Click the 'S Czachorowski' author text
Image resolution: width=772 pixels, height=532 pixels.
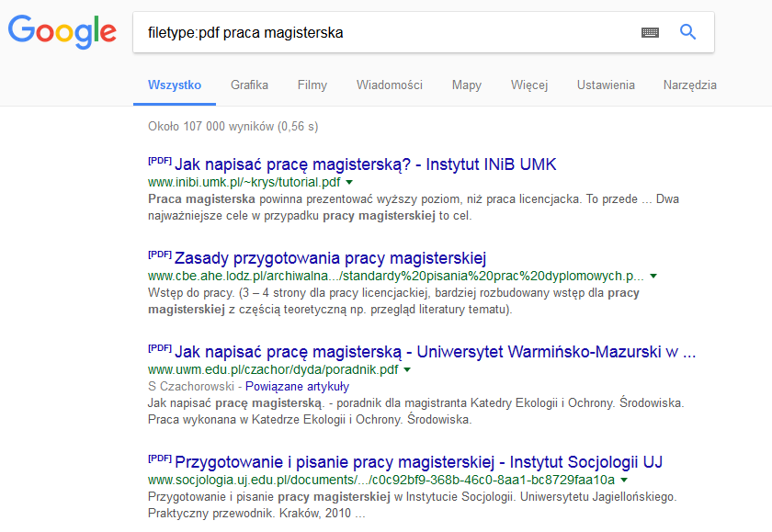pyautogui.click(x=191, y=386)
